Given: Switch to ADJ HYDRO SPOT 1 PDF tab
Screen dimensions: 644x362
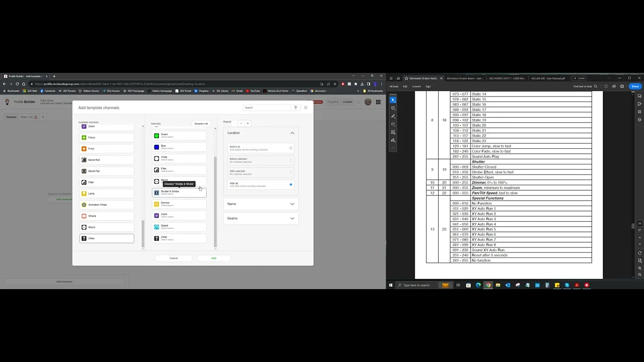Looking at the screenshot, I should click(x=507, y=78).
